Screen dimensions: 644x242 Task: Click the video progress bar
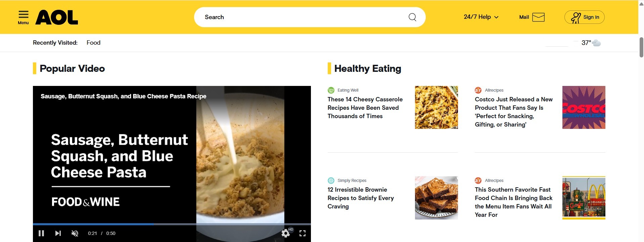[x=172, y=224]
